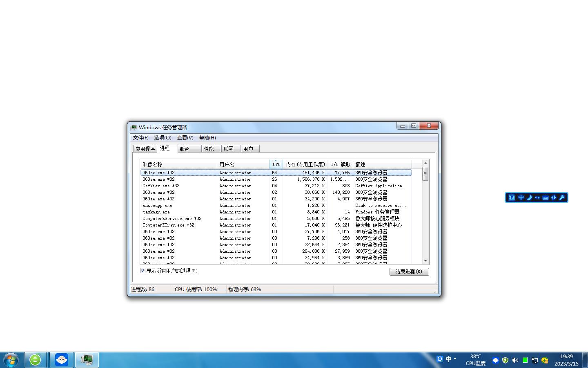The image size is (588, 368).
Task: Sort by 用户名 column header
Action: 243,164
